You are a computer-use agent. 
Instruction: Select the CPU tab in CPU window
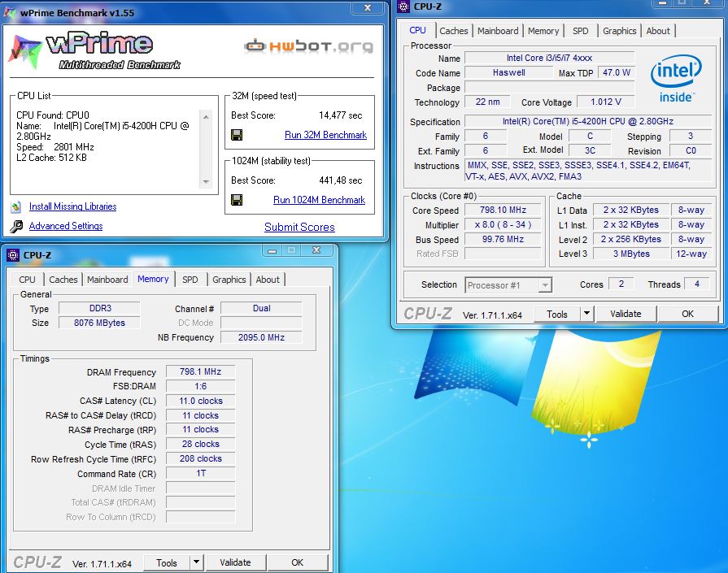click(417, 30)
